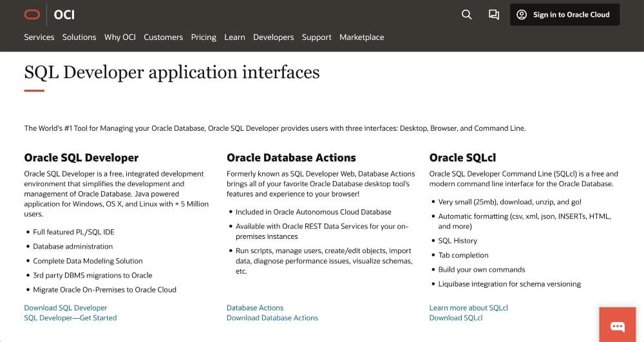644x342 pixels.
Task: Open the contact chat icon in header
Action: [x=494, y=15]
